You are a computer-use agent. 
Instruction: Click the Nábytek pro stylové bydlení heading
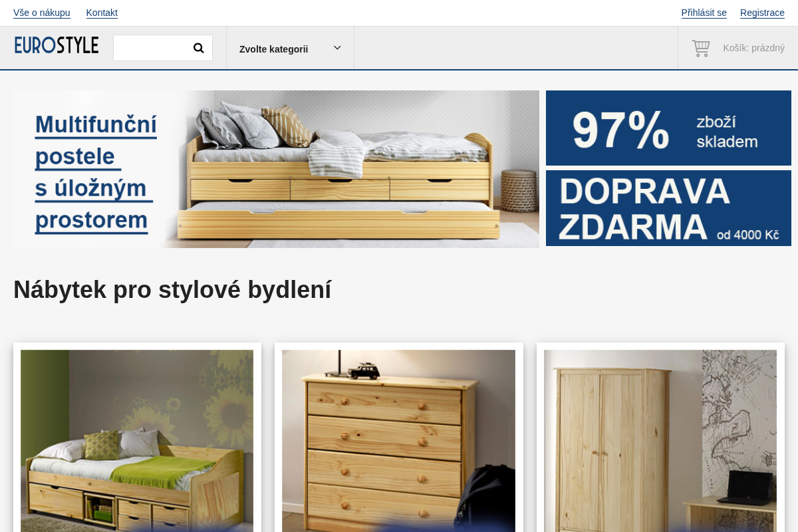[x=172, y=289]
